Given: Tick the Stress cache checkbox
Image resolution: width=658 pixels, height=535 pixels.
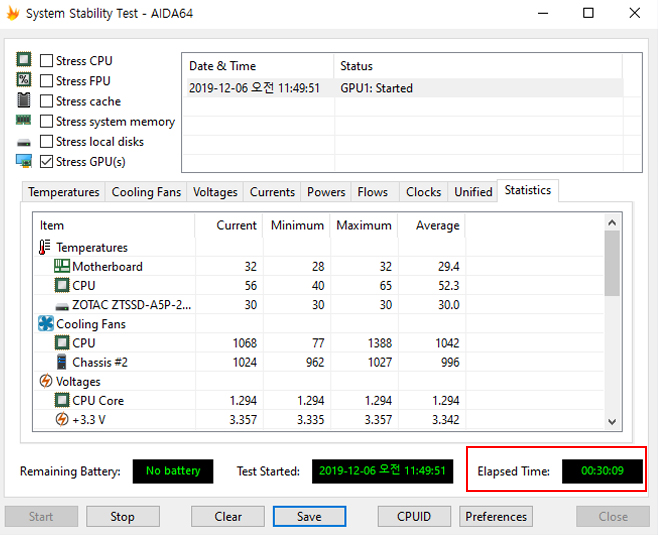Looking at the screenshot, I should pyautogui.click(x=46, y=101).
